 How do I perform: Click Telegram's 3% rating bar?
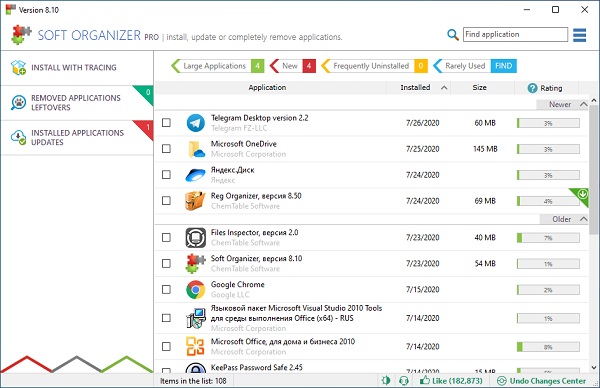548,123
